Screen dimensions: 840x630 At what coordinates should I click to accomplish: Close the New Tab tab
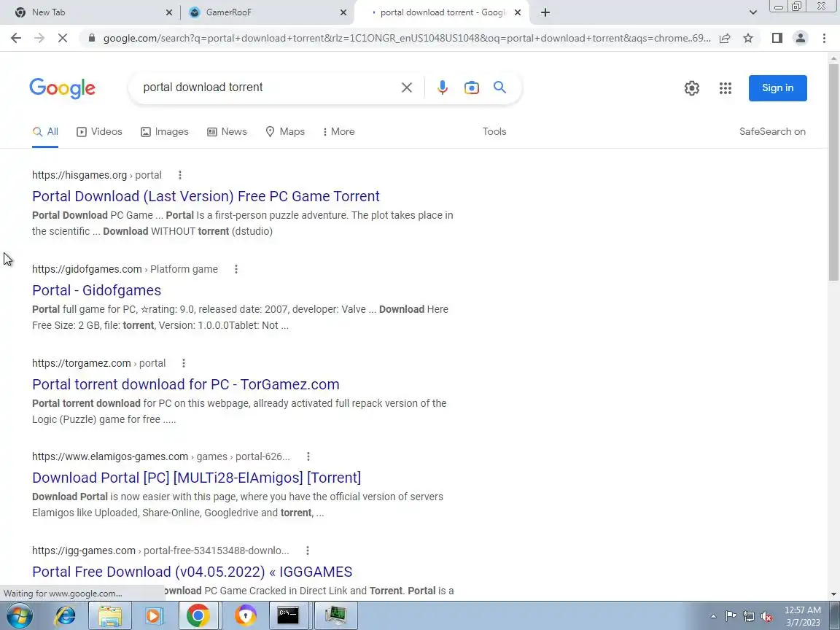(x=168, y=12)
